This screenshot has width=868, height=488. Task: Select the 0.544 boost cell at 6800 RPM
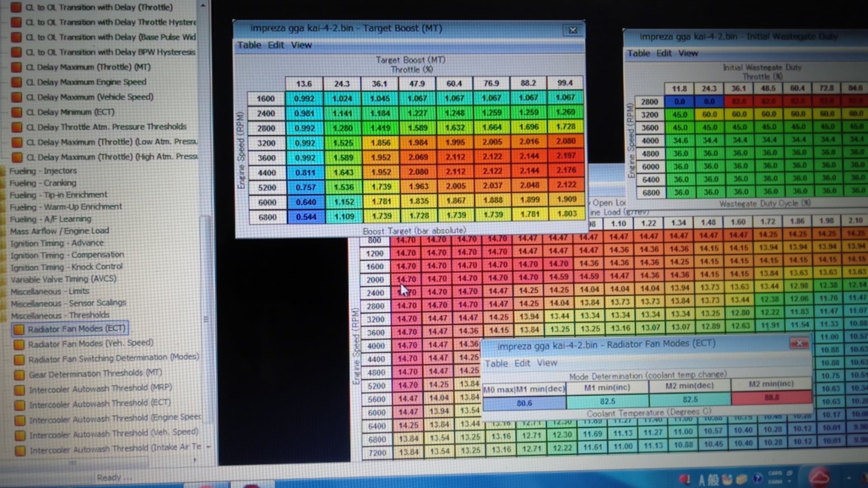(306, 217)
